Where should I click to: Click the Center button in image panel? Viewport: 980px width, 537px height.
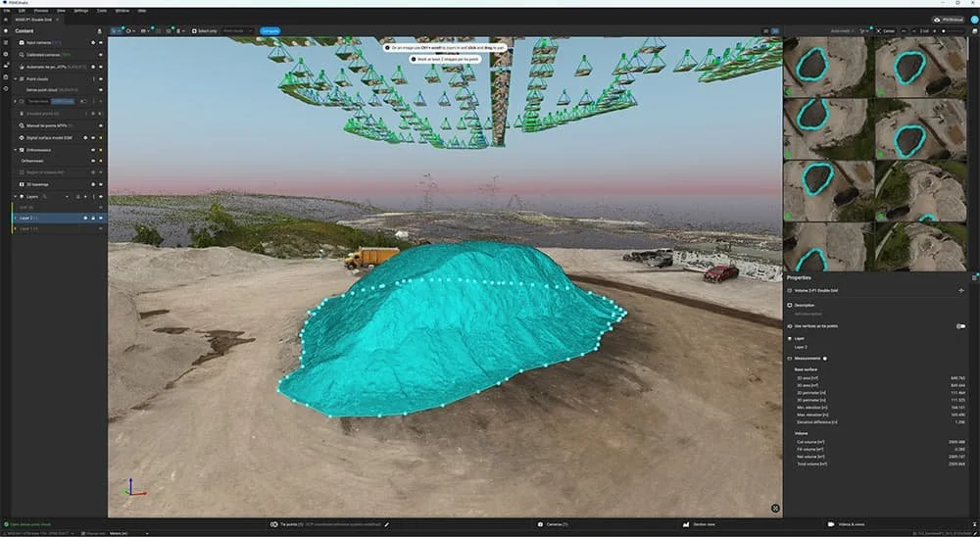886,30
